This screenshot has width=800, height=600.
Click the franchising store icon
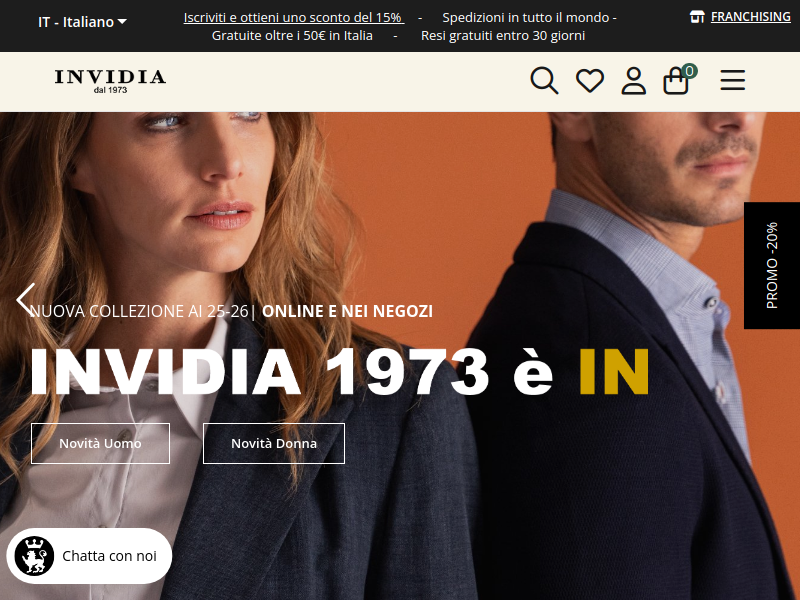697,17
